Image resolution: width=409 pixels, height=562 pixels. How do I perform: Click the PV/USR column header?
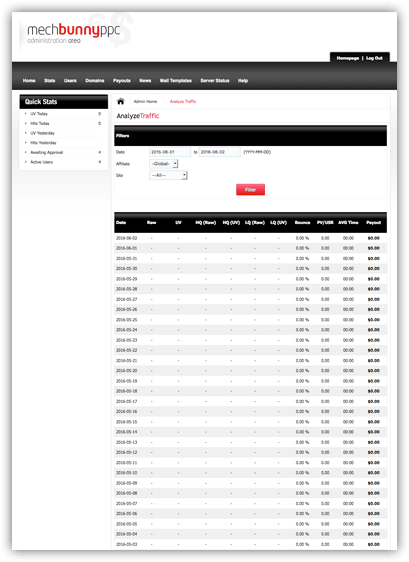[x=325, y=223]
